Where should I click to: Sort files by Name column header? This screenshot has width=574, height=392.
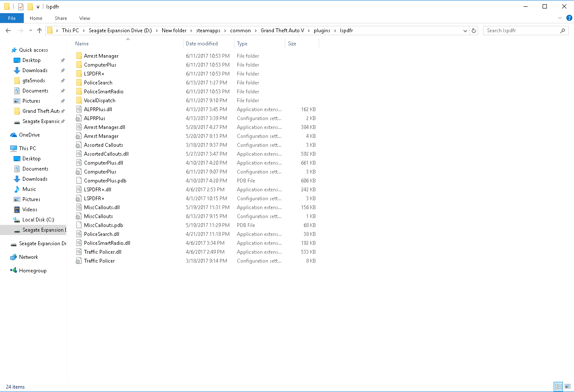coord(82,44)
